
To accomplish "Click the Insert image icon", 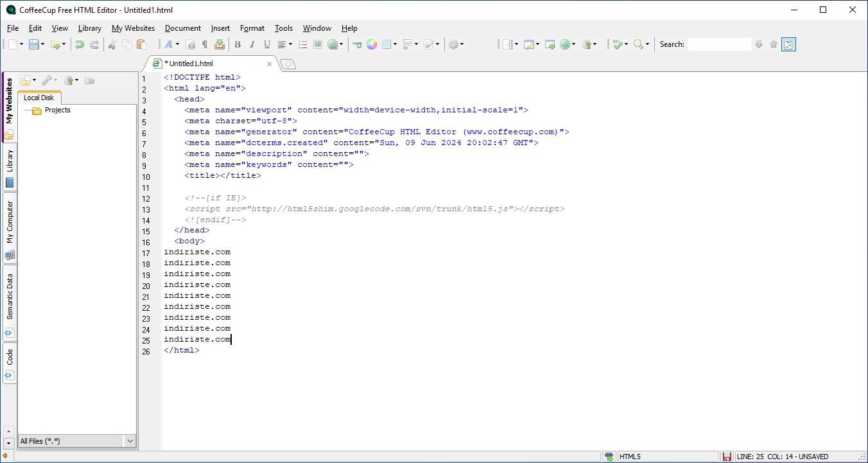I will click(x=318, y=44).
